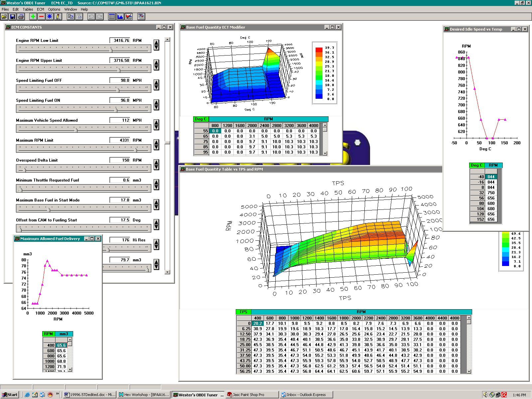Open the ECM menu

[41, 9]
